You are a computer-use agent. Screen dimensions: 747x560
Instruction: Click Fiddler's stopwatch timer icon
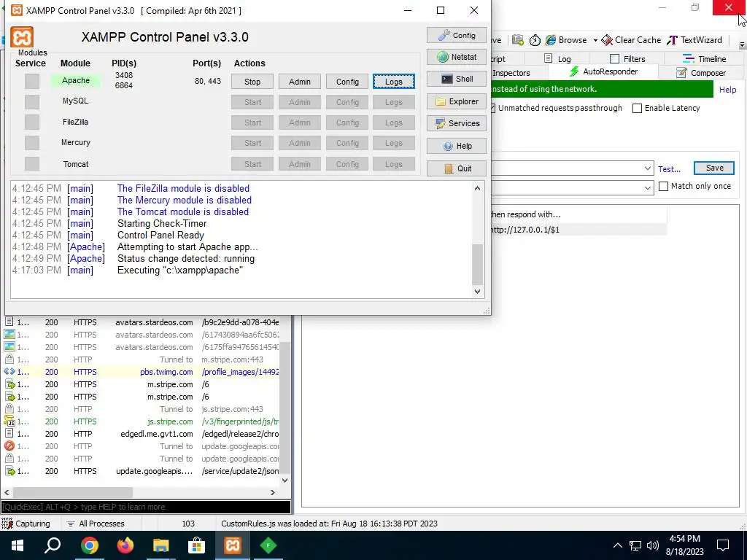coord(535,40)
